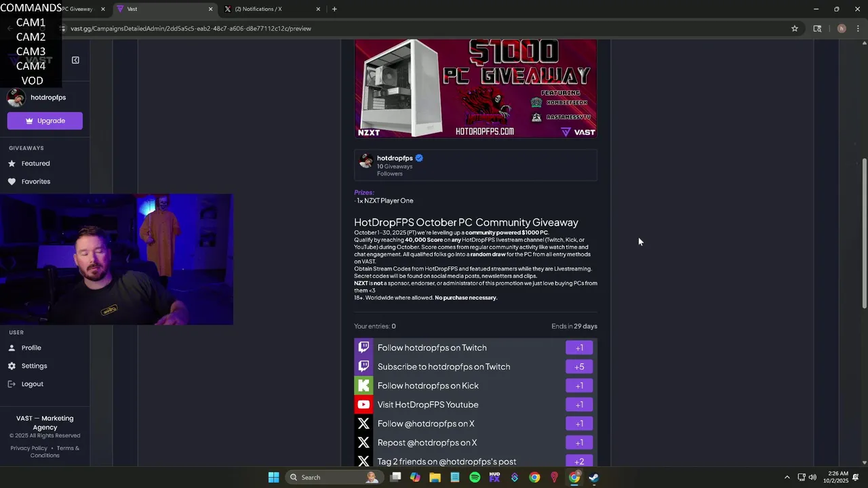This screenshot has width=868, height=488.
Task: Open Favorites heart icon
Action: (12, 182)
